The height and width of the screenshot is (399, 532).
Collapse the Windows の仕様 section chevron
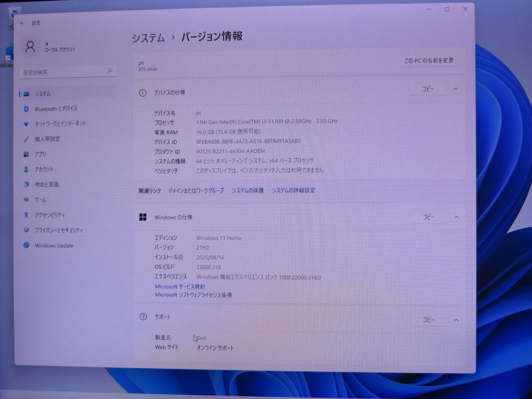[456, 217]
